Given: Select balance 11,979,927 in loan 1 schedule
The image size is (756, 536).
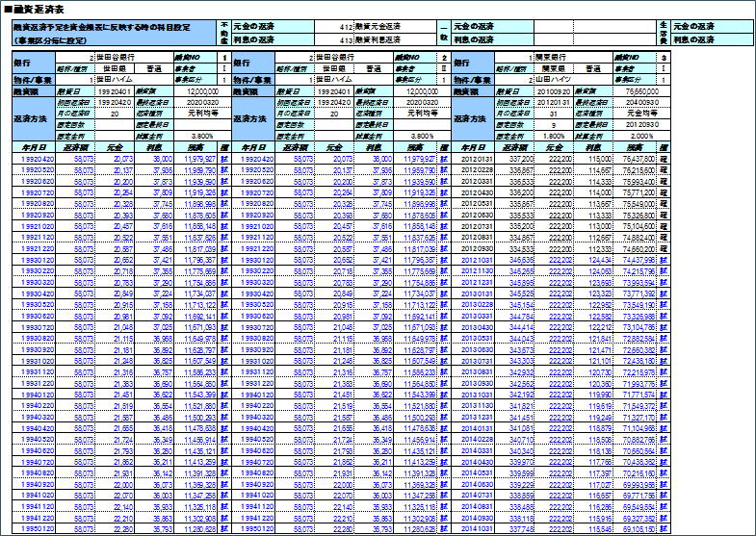Looking at the screenshot, I should (196, 159).
